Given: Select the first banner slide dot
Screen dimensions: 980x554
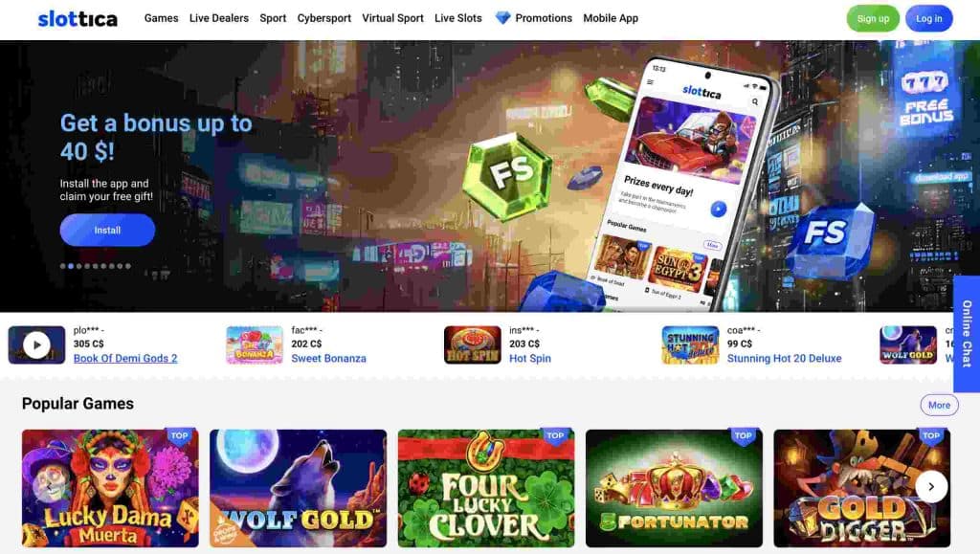Looking at the screenshot, I should click(62, 266).
